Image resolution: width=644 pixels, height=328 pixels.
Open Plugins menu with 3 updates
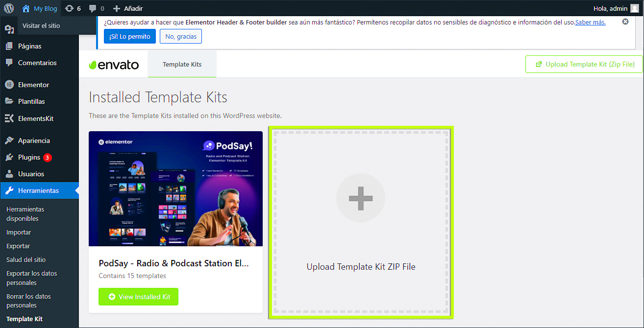pos(29,157)
